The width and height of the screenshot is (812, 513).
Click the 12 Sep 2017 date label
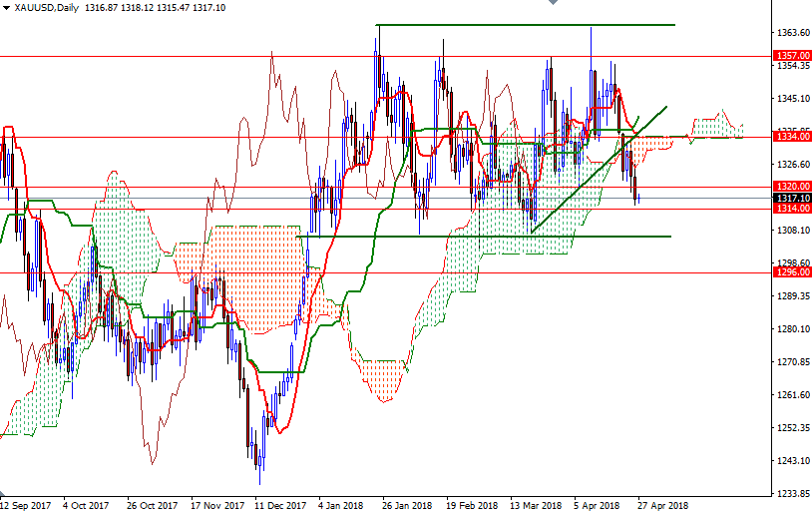tap(25, 505)
